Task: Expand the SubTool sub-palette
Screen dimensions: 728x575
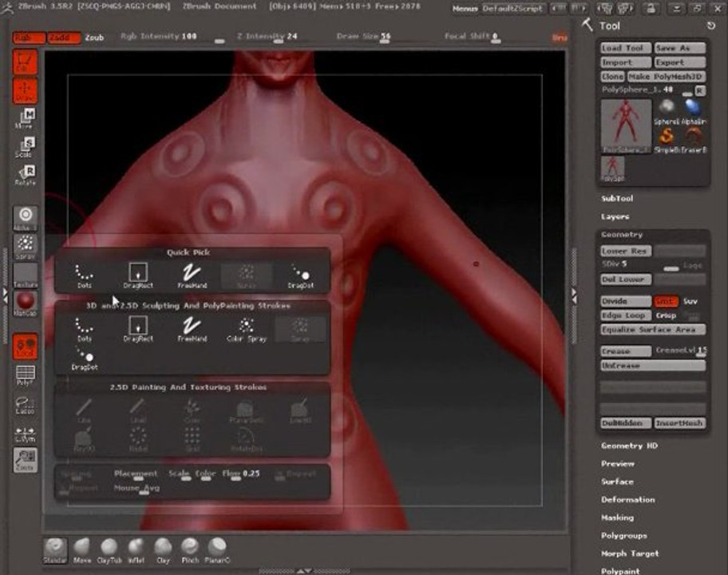Action: [x=616, y=198]
